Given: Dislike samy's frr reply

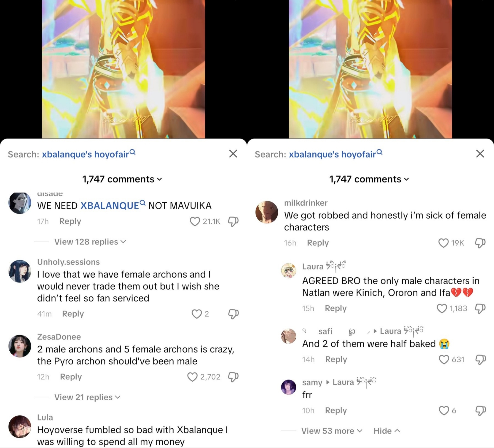Looking at the screenshot, I should point(480,410).
